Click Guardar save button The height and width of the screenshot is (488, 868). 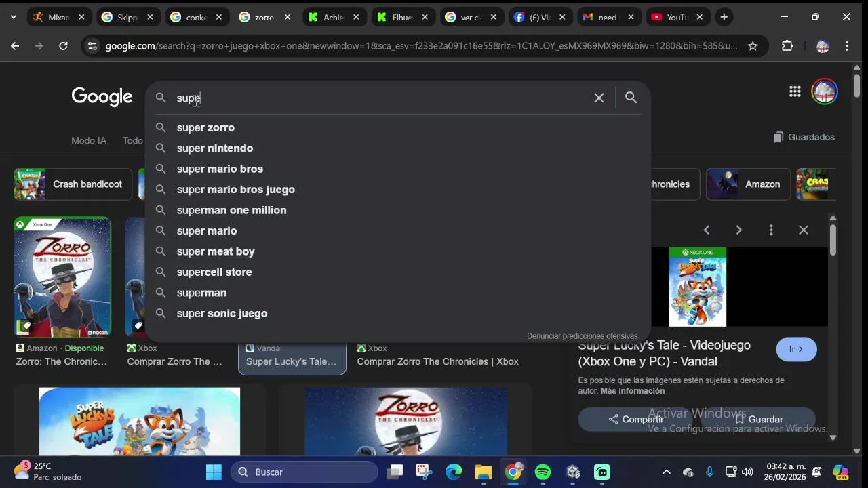tap(758, 420)
